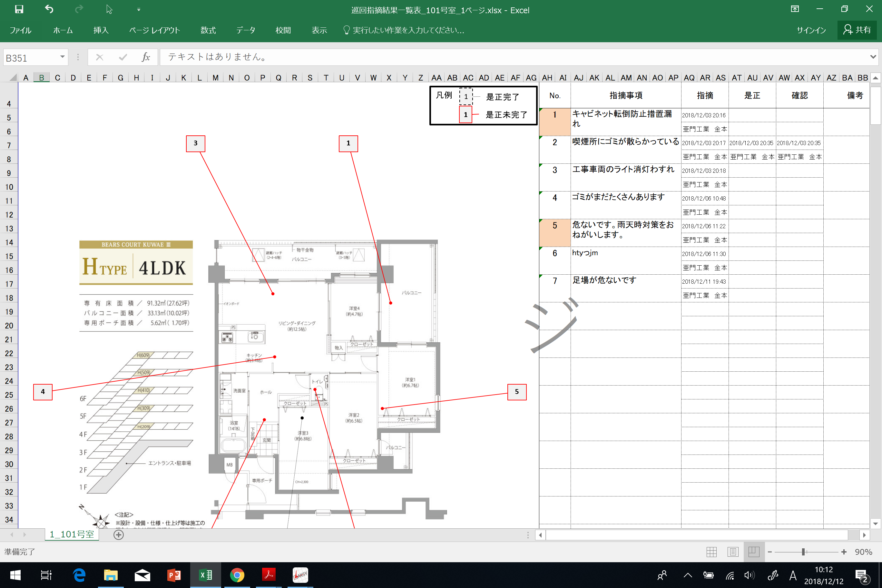Open the 挿入 ribbon tab
882x588 pixels.
[101, 30]
